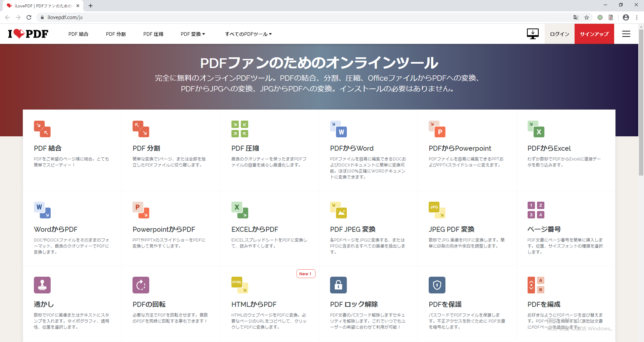The width and height of the screenshot is (644, 342).
Task: Expand the PDF 変換 dropdown menu
Action: tap(193, 34)
